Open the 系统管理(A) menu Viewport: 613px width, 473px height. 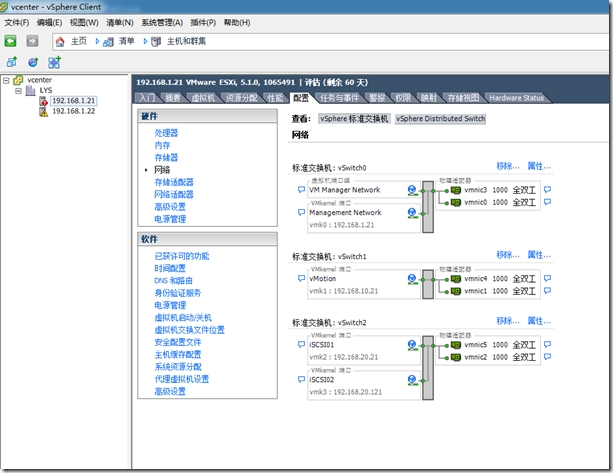point(162,23)
